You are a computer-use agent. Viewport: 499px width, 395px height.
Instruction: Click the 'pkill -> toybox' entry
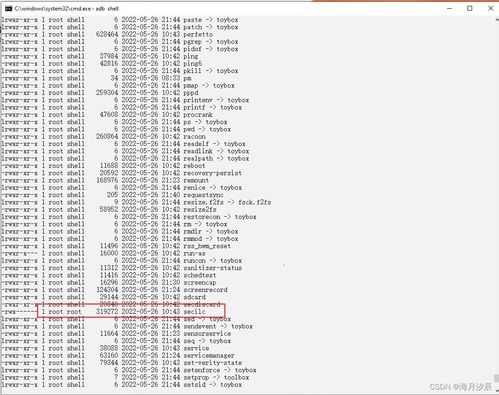[211, 71]
